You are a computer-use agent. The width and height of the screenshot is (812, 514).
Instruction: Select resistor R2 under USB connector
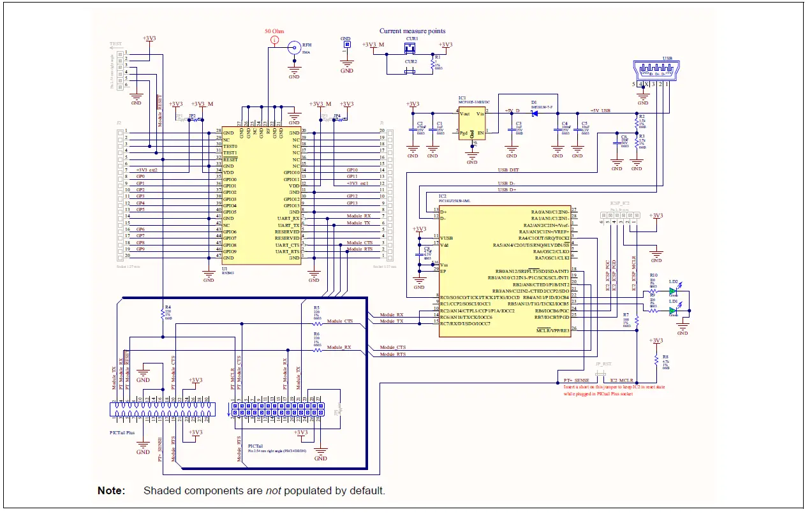tap(636, 122)
